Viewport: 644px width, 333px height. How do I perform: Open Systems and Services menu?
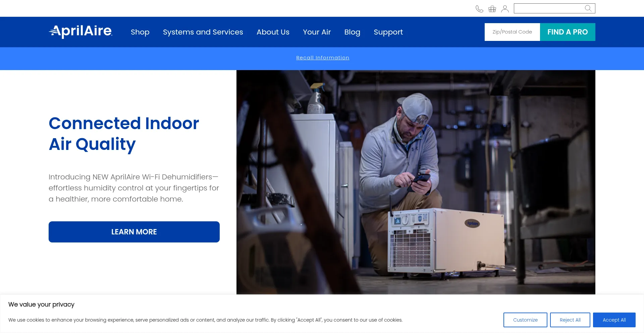click(x=203, y=32)
